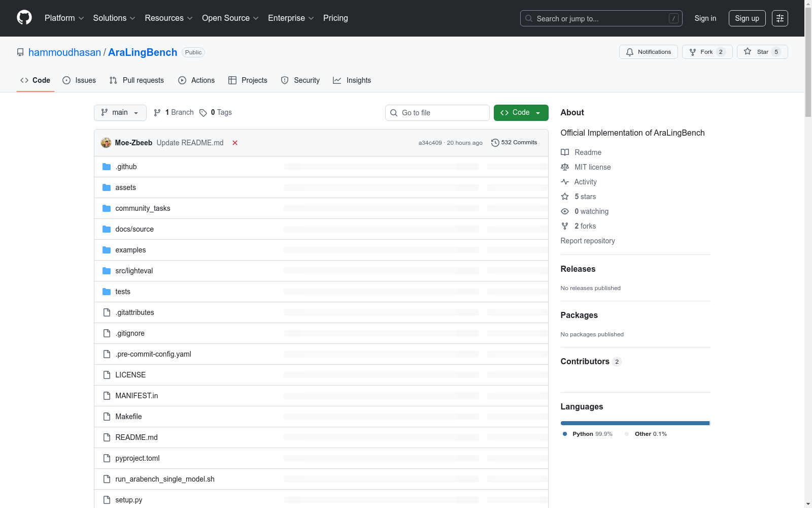Open the main branch selector dropdown

[x=120, y=113]
